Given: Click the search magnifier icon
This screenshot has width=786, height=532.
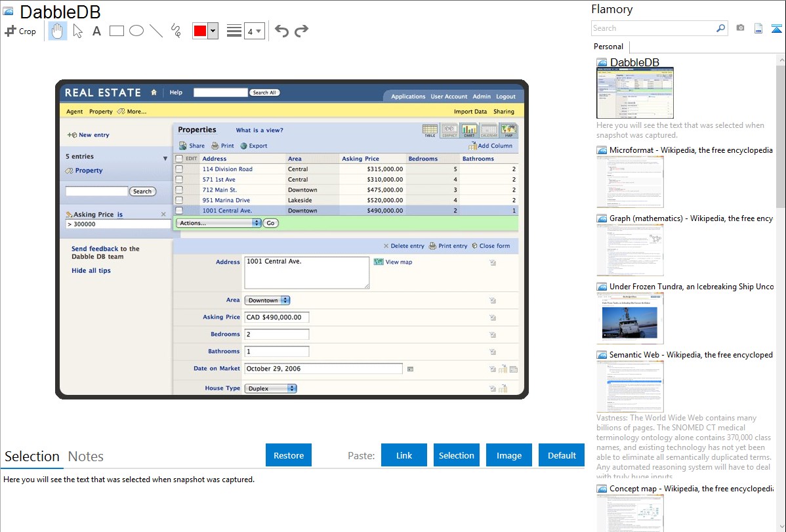Looking at the screenshot, I should pos(721,28).
